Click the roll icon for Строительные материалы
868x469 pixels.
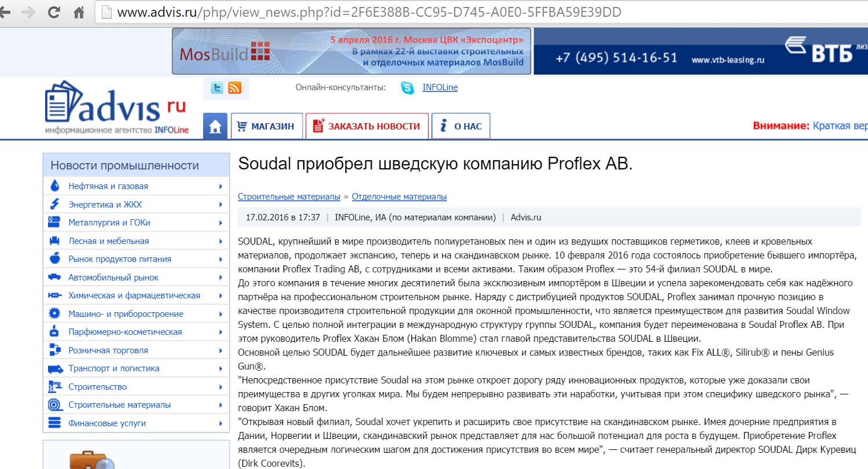click(x=55, y=405)
